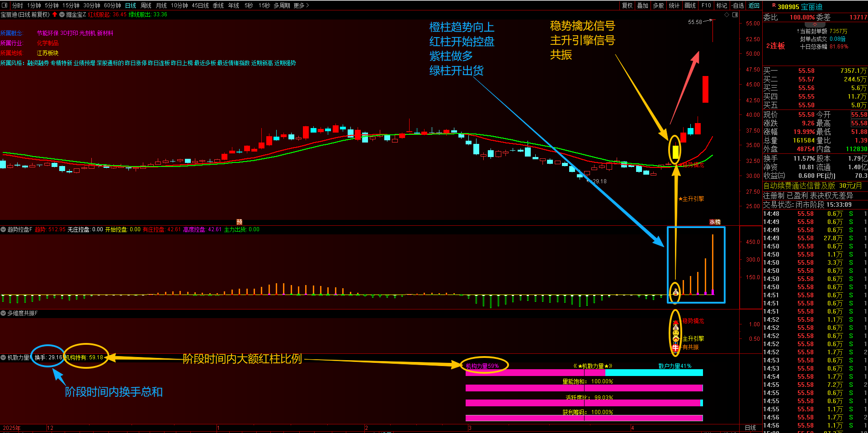Screen dimensions: 868x433
Task: Click the 叠加 overlay button
Action: (643, 5)
